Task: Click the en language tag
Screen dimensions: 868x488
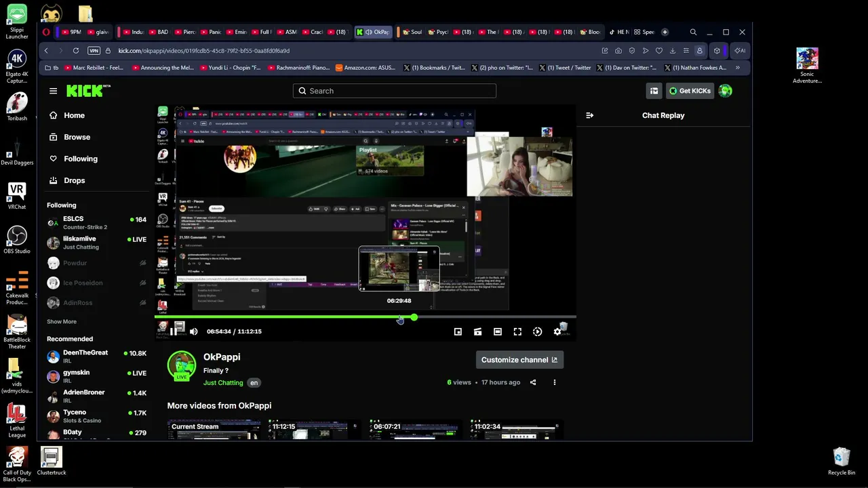Action: (254, 382)
